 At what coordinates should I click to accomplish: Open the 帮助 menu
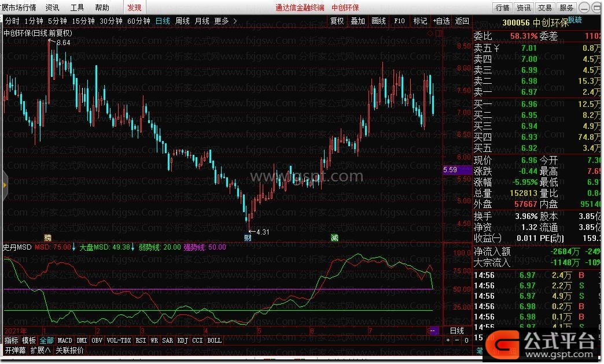click(x=102, y=8)
